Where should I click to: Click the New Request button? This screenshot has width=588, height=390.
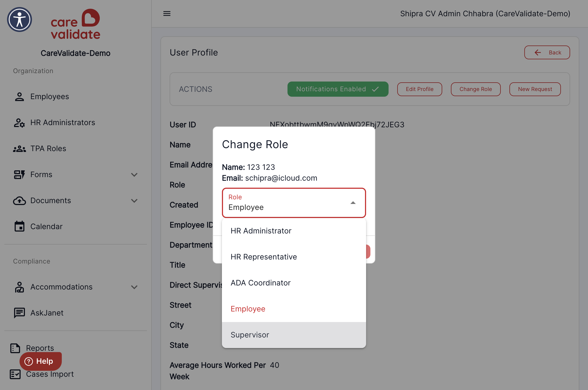point(535,89)
